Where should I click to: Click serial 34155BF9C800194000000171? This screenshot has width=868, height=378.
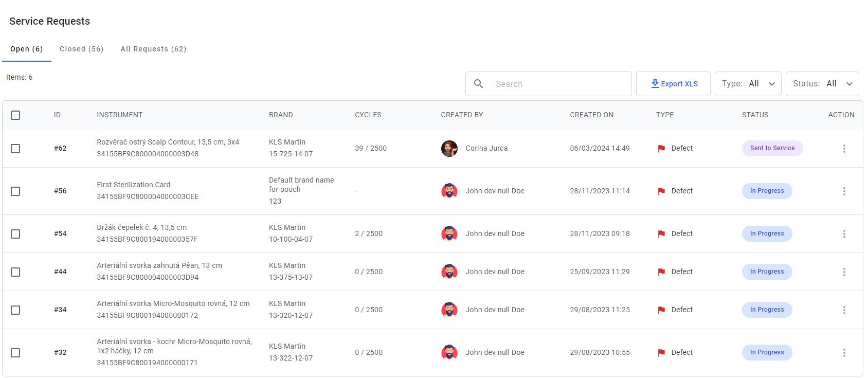pyautogui.click(x=147, y=363)
